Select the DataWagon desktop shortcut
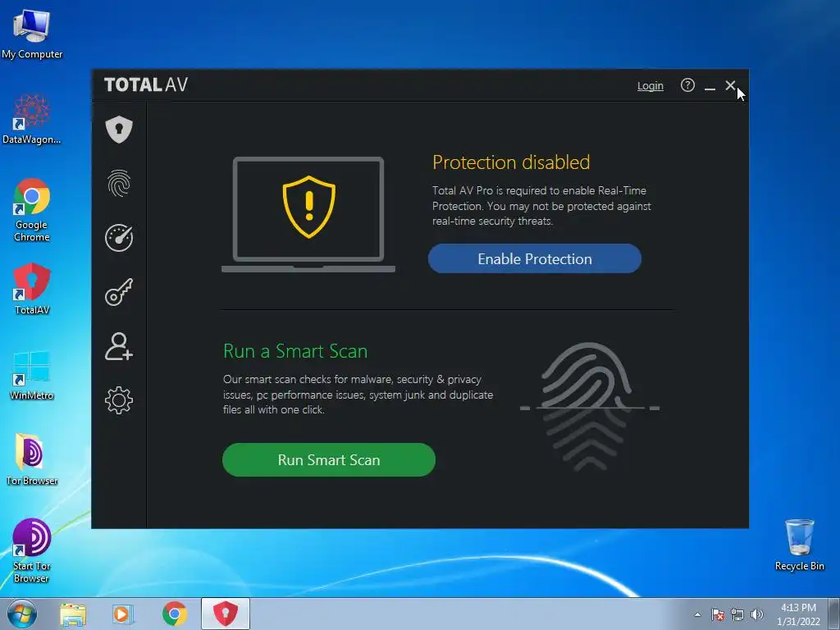 [32, 120]
